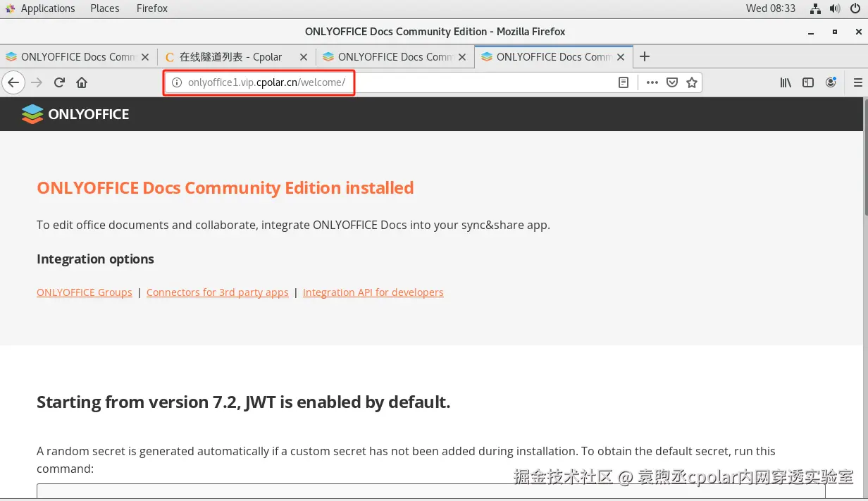The height and width of the screenshot is (501, 868).
Task: Open the ONLYOFFICE Groups link
Action: pos(85,292)
